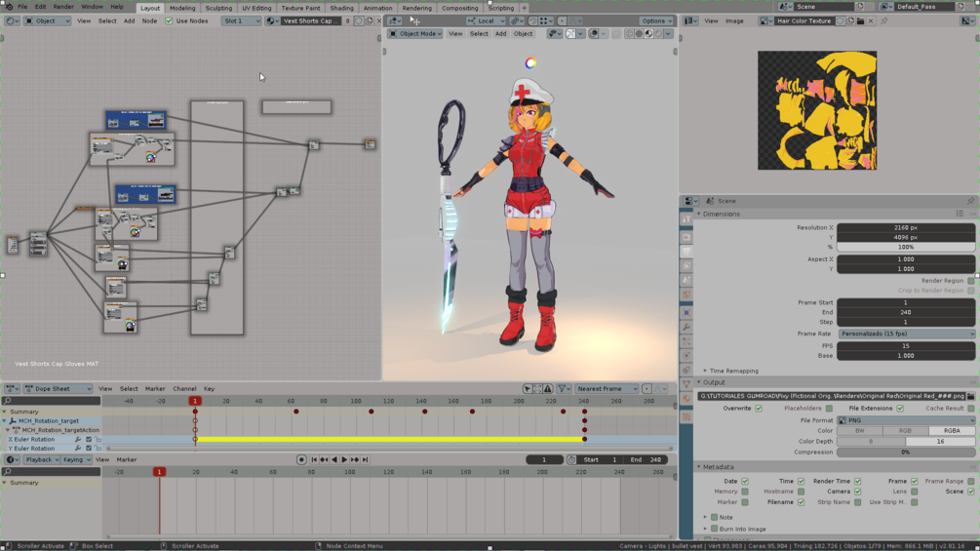Open the Material properties tab icon

click(x=686, y=399)
